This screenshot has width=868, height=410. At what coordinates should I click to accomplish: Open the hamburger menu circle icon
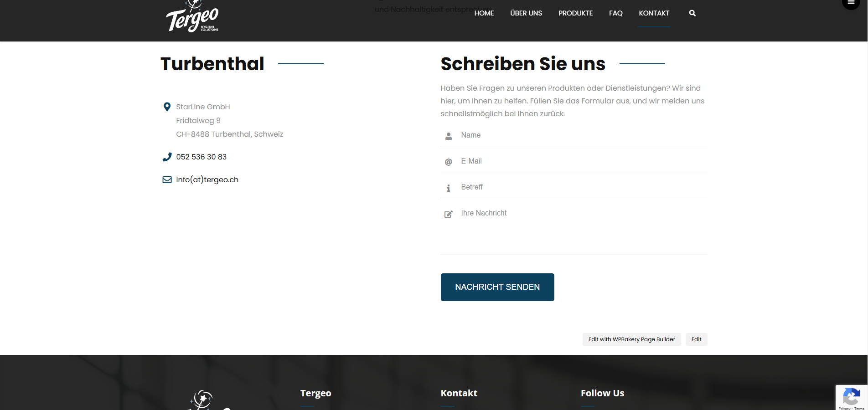tap(851, 3)
